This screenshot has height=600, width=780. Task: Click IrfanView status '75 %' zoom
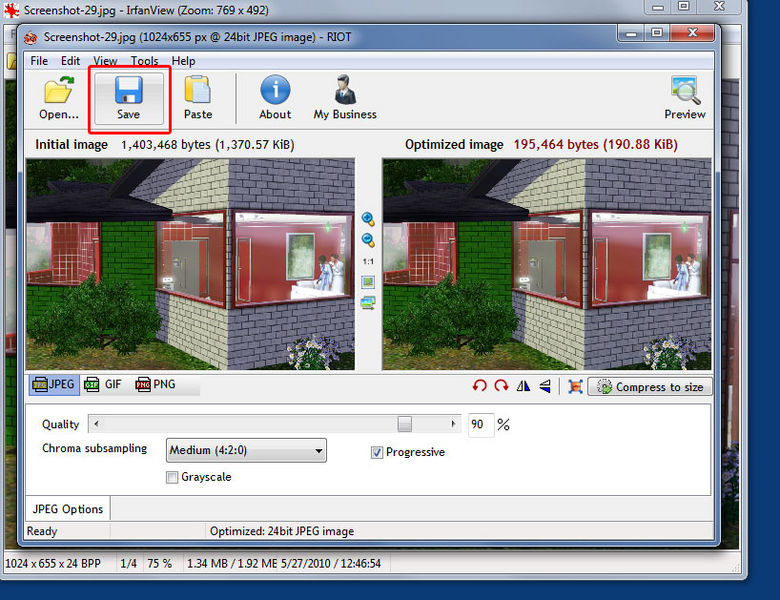159,563
